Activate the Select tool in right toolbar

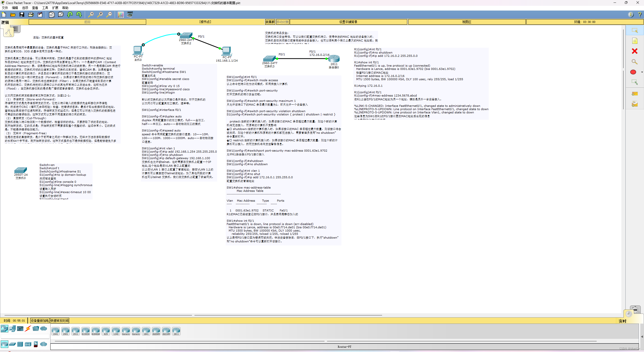[634, 30]
